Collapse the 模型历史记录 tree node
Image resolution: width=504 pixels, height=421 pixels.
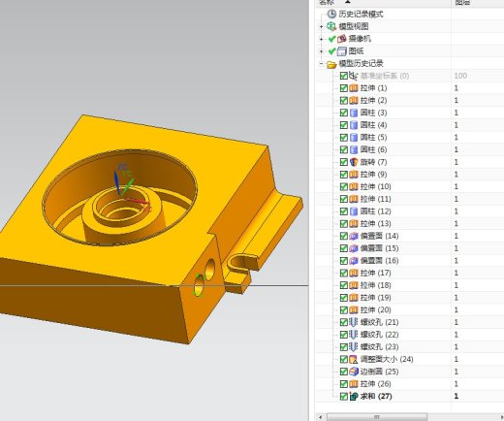[321, 64]
